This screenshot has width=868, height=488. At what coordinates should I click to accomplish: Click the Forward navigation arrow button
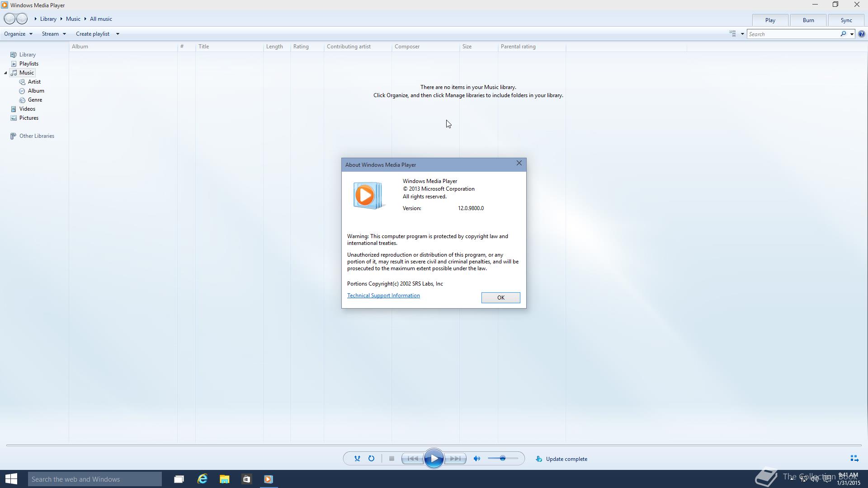pyautogui.click(x=22, y=19)
